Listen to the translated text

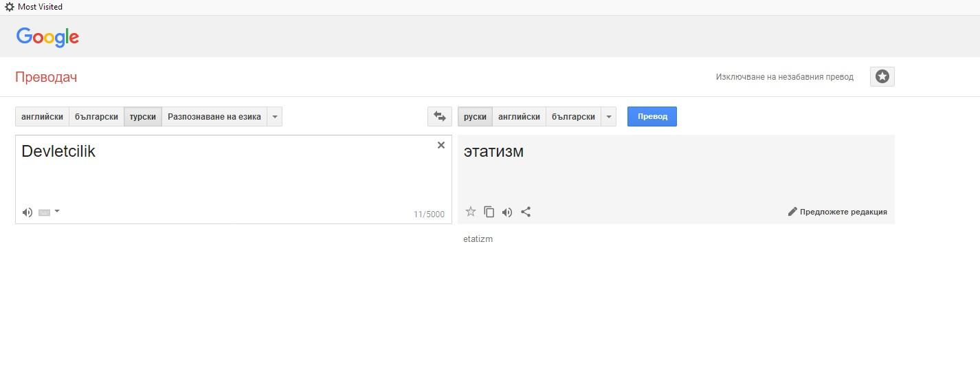pos(507,212)
